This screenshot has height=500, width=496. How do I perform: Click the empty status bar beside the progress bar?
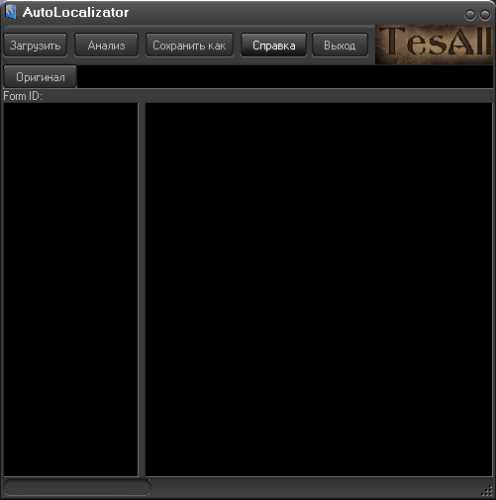(x=315, y=488)
